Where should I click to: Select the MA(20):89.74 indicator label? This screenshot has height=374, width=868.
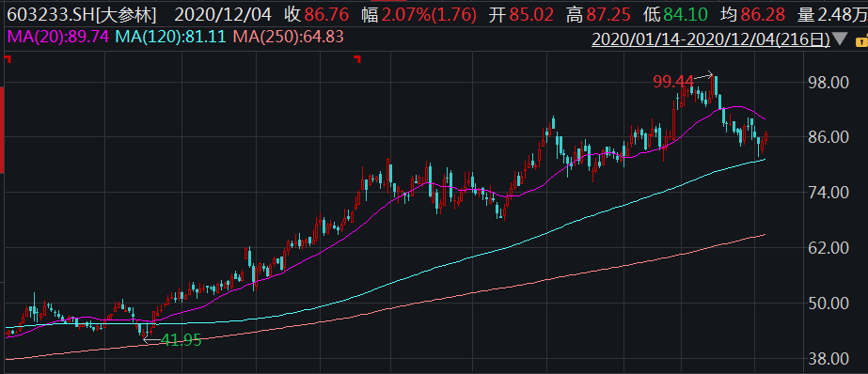57,37
